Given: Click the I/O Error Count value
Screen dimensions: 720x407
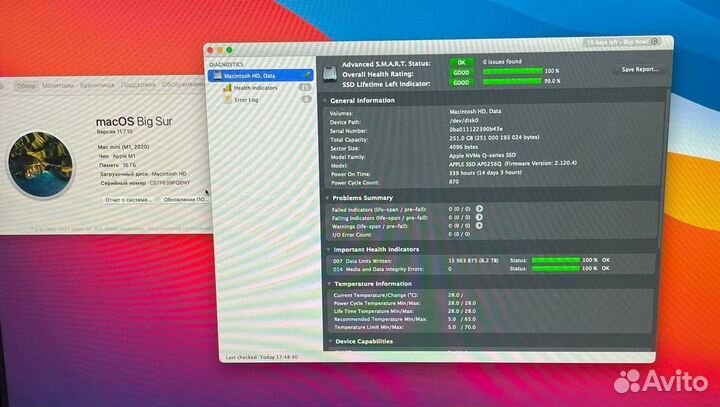Looking at the screenshot, I should click(x=459, y=234).
